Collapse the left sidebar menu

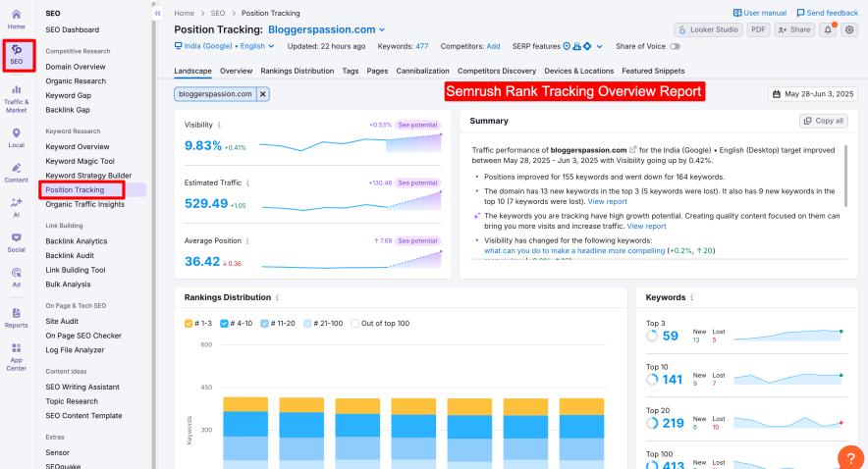(158, 13)
